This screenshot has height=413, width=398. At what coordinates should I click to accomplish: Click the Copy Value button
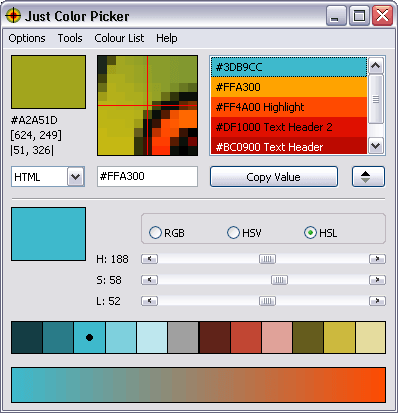[274, 177]
